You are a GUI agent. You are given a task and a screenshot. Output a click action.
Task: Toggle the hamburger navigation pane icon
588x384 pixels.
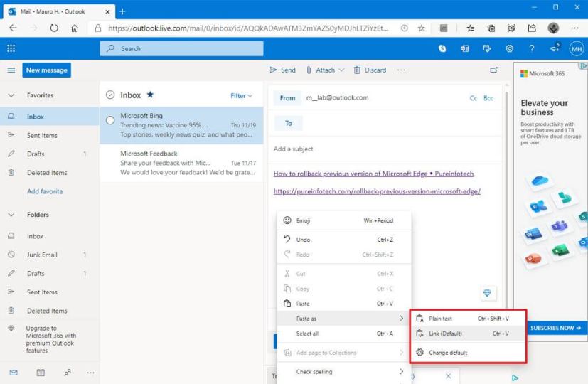coord(11,70)
